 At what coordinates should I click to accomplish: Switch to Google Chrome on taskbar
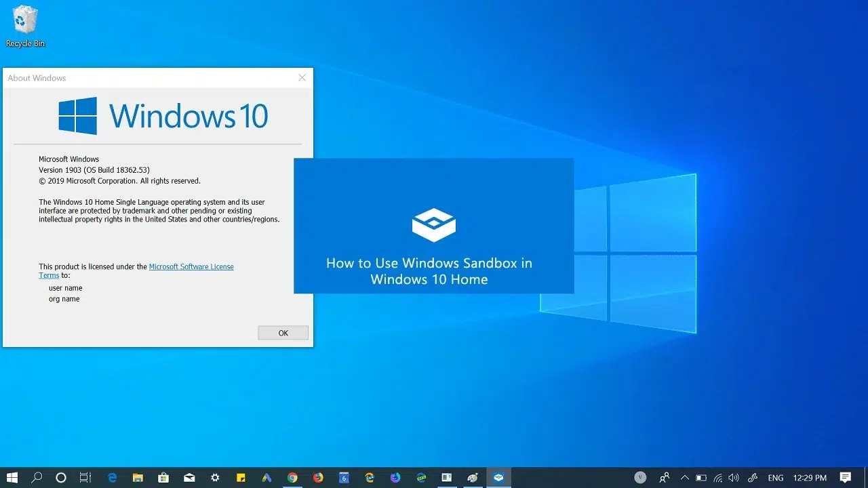(292, 477)
